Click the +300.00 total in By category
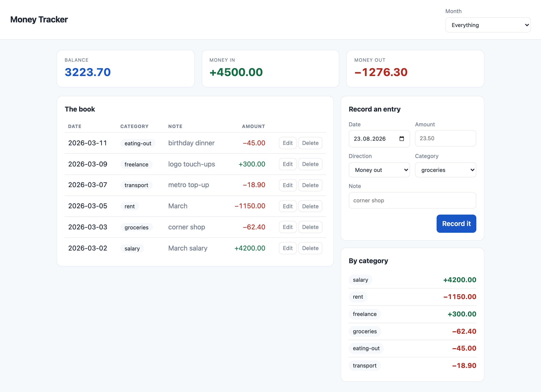 (x=462, y=314)
